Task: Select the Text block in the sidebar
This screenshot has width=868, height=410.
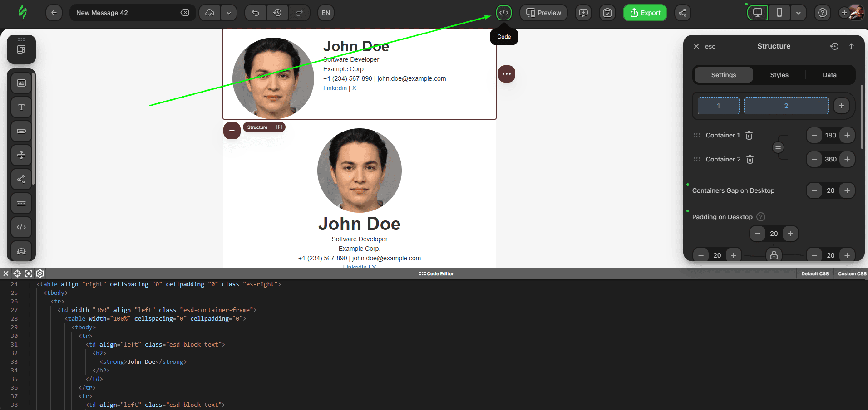Action: tap(21, 107)
